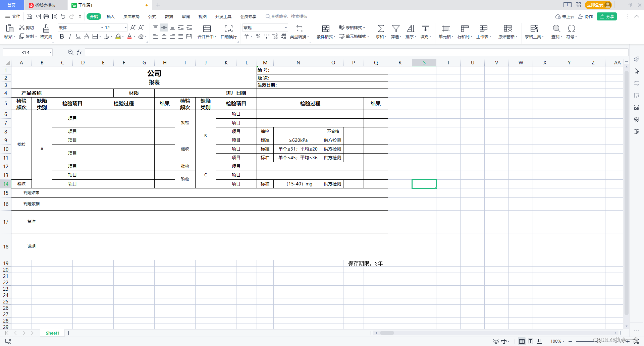Click the Collaborate (协作) button
644x346 pixels.
point(585,16)
